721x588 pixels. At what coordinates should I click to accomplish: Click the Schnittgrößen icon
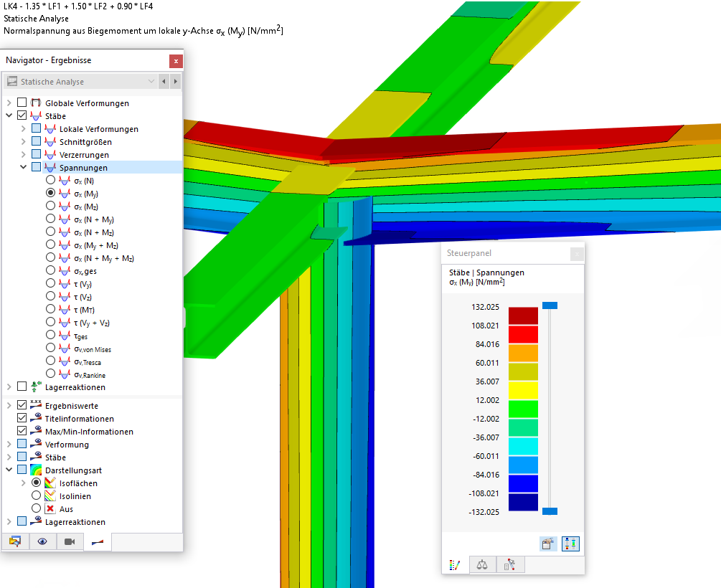coord(50,141)
